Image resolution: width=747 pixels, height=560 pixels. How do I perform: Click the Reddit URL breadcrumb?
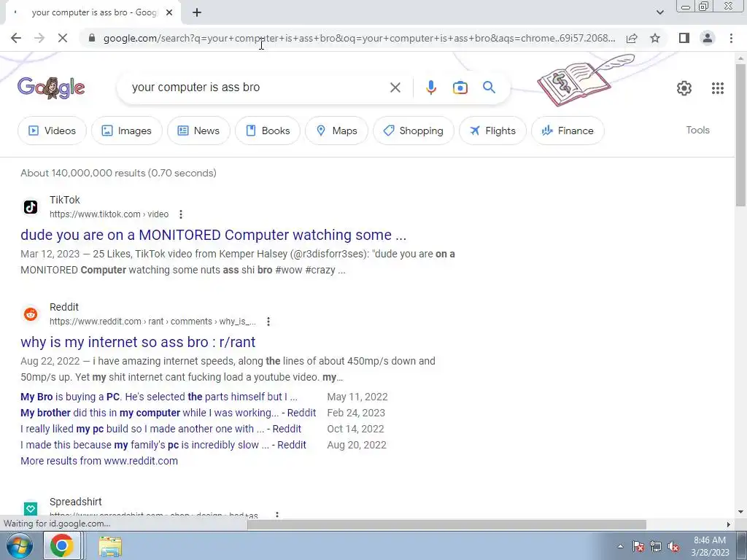click(152, 322)
